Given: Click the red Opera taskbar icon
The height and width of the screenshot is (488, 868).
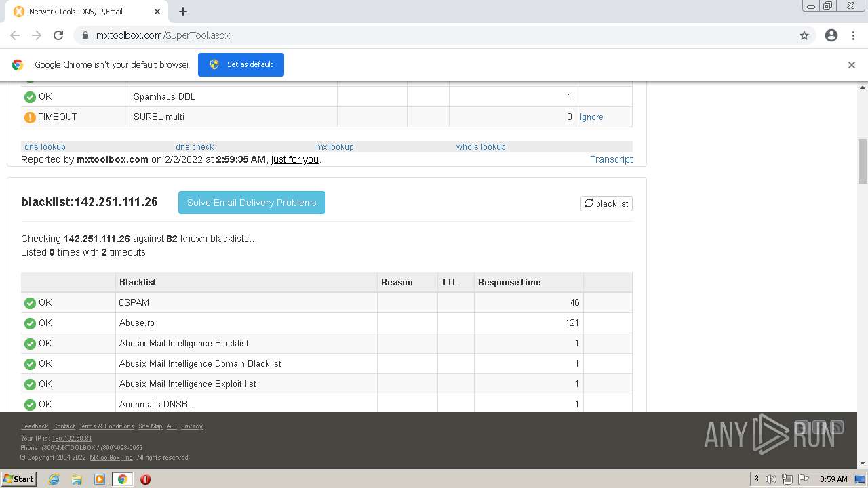Looking at the screenshot, I should pyautogui.click(x=145, y=479).
